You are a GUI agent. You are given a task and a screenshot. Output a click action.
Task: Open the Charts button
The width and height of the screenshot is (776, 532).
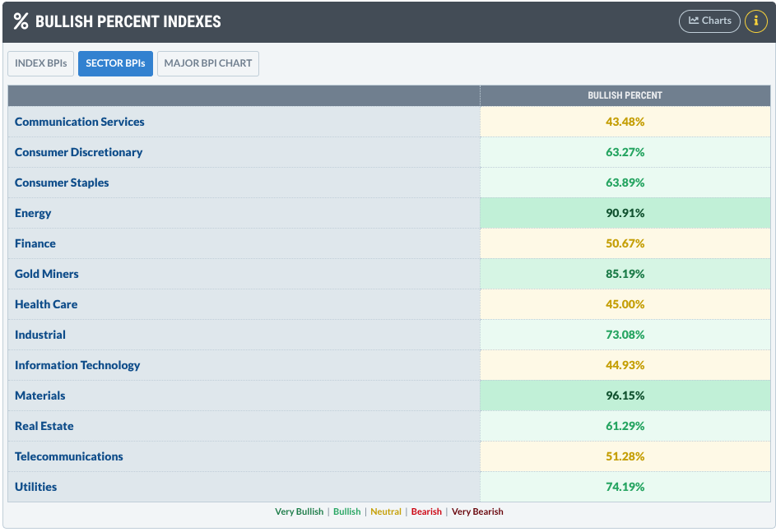coord(709,21)
